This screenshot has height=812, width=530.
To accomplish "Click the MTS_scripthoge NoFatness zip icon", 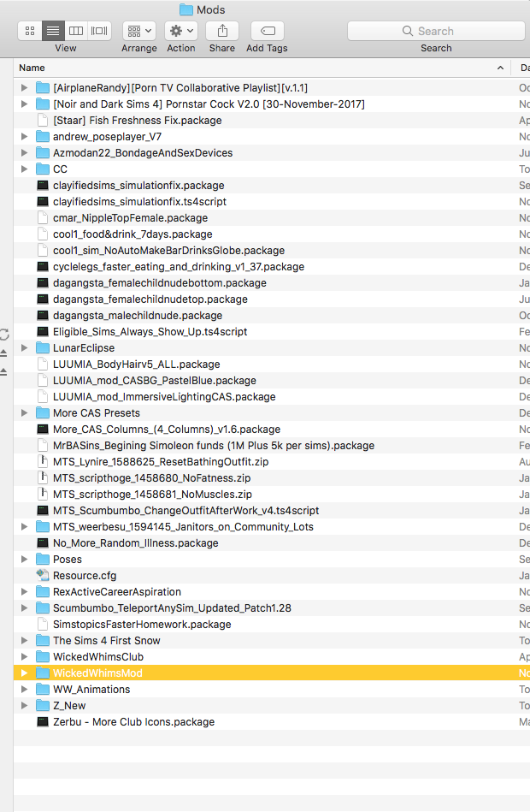I will coord(43,478).
